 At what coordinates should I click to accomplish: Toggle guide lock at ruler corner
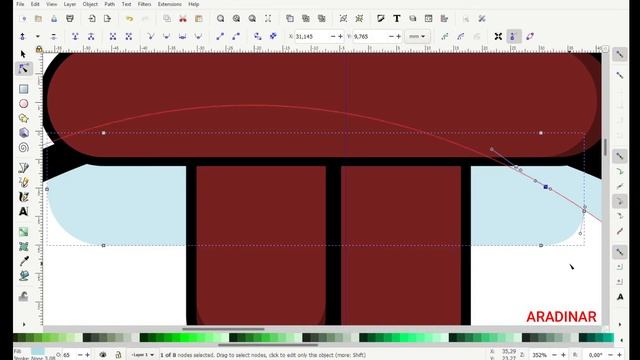pos(39,49)
